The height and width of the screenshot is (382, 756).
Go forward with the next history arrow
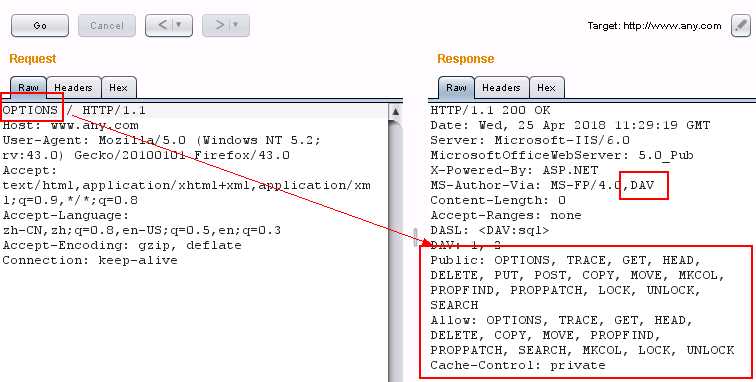point(220,25)
